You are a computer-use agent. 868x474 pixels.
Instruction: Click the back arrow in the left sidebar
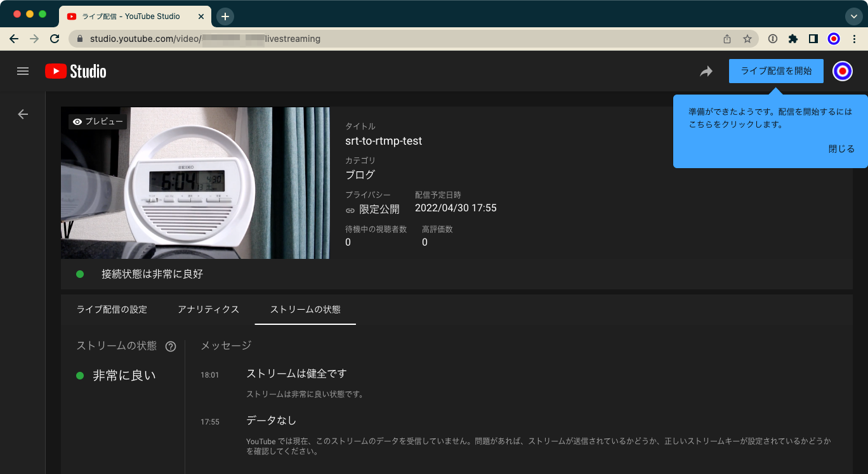(23, 114)
